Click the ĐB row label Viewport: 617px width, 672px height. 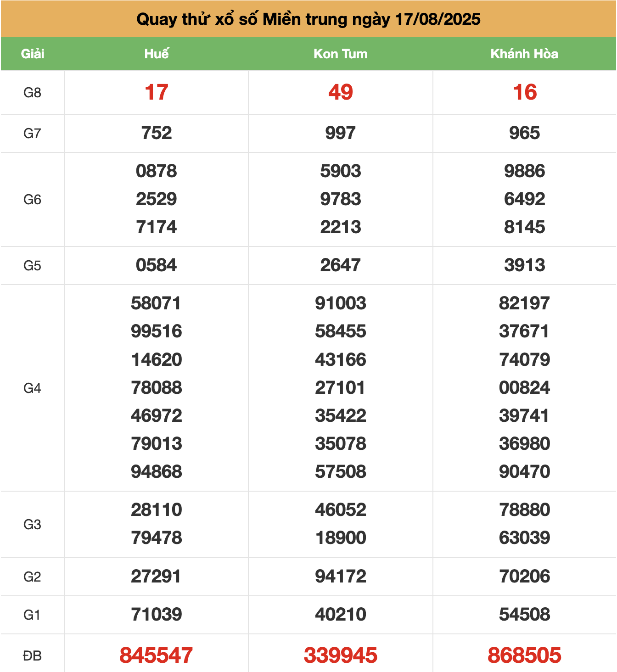32,655
